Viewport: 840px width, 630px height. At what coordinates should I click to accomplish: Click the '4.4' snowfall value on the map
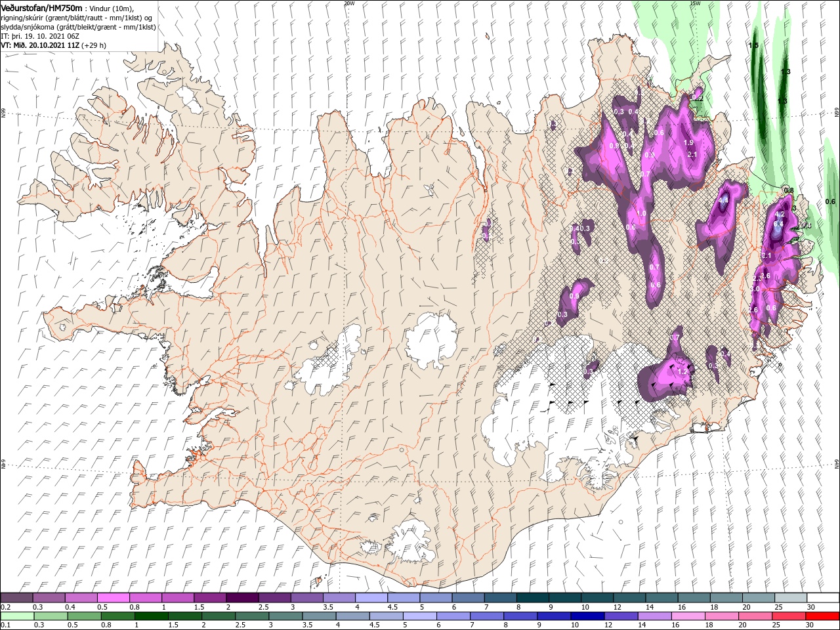(724, 200)
